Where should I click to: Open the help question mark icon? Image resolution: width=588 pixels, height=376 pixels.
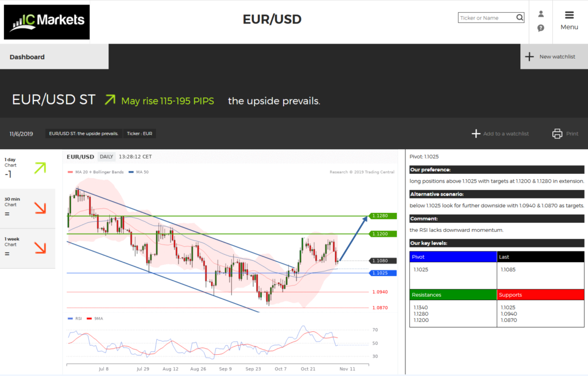click(x=540, y=28)
